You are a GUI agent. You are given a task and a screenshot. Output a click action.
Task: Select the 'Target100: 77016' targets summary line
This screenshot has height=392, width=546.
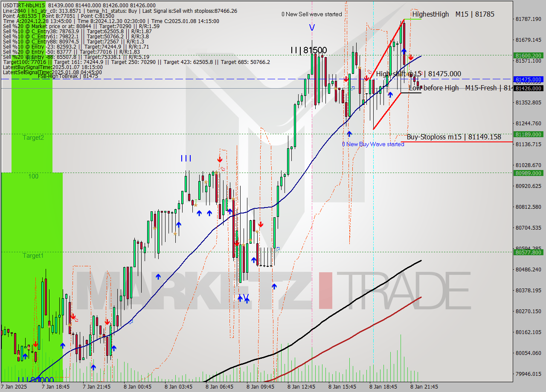(136, 62)
